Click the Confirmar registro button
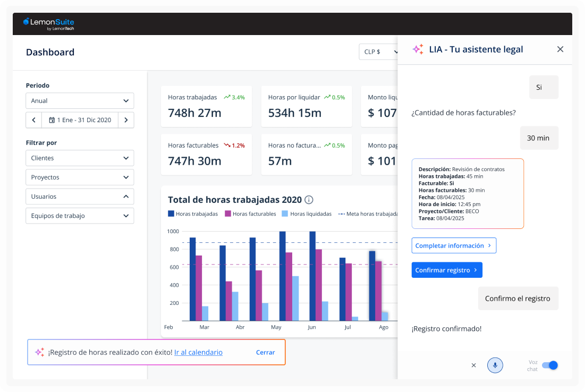Image resolution: width=585 pixels, height=392 pixels. coord(447,270)
